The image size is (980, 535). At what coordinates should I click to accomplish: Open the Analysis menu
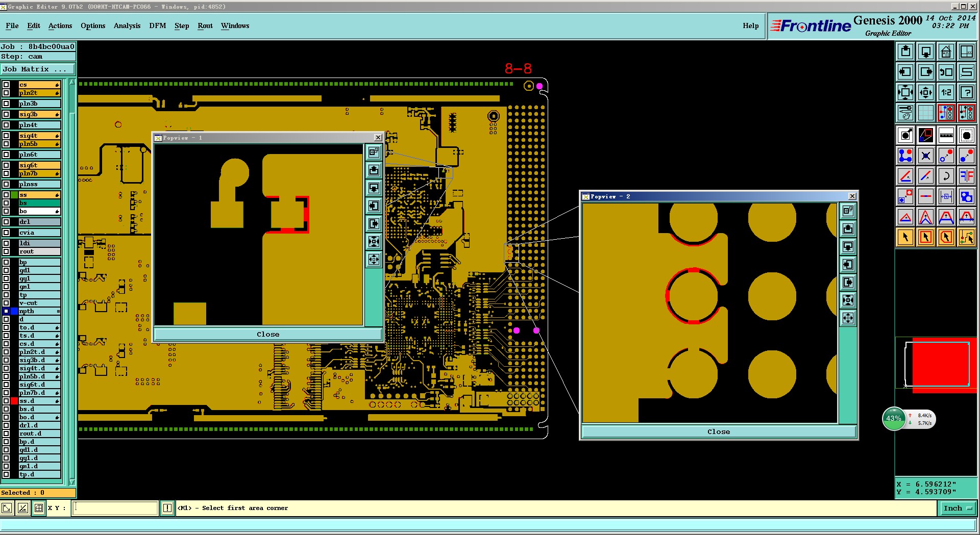click(127, 26)
